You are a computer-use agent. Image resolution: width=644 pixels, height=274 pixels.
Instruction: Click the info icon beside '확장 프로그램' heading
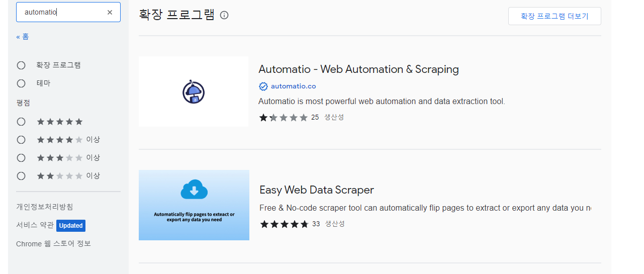tap(224, 15)
